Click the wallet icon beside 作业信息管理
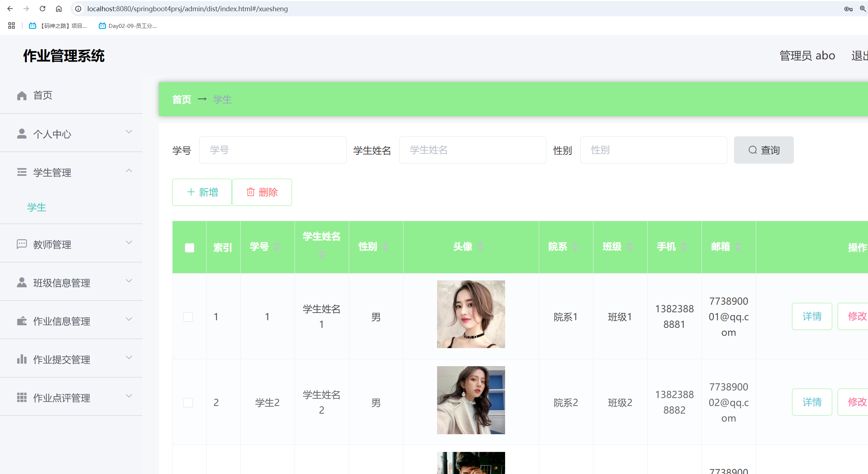Viewport: 868px width, 474px height. pos(22,321)
